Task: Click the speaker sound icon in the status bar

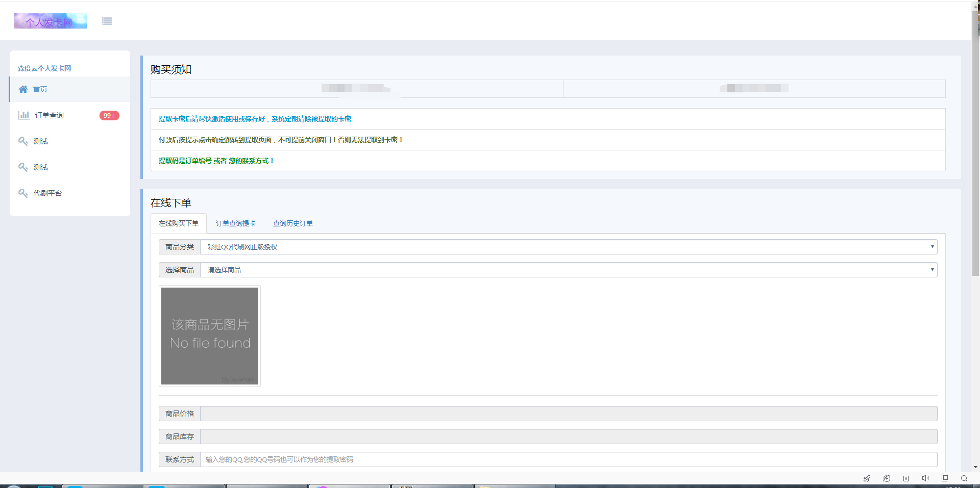Action: click(x=925, y=478)
